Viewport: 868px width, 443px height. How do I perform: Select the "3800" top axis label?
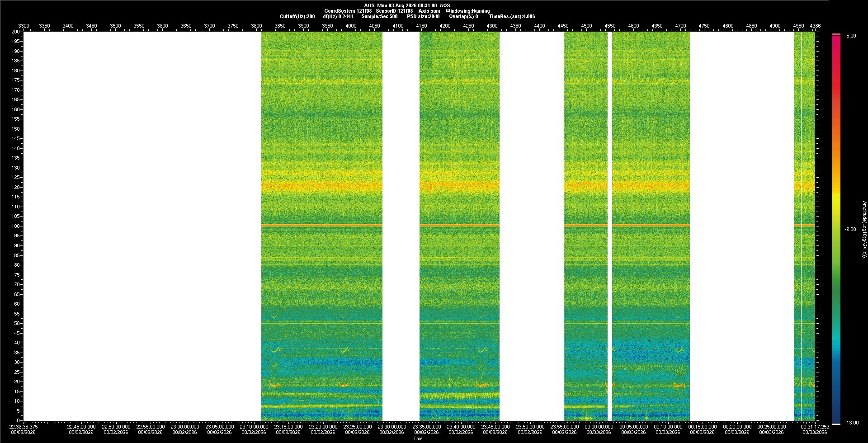coord(256,26)
